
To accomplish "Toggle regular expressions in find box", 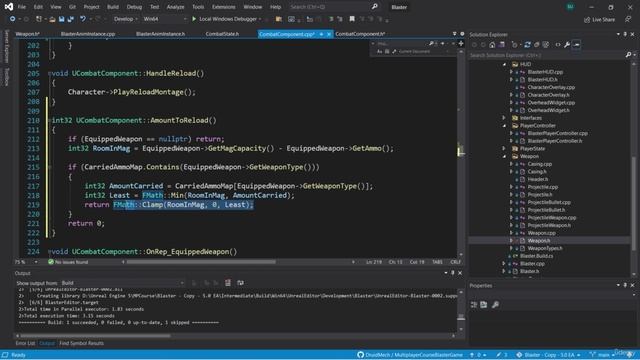I will pyautogui.click(x=394, y=51).
